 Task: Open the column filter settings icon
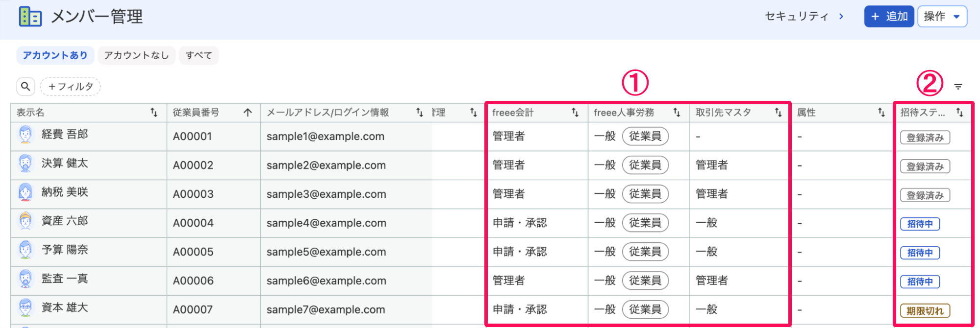coord(958,87)
